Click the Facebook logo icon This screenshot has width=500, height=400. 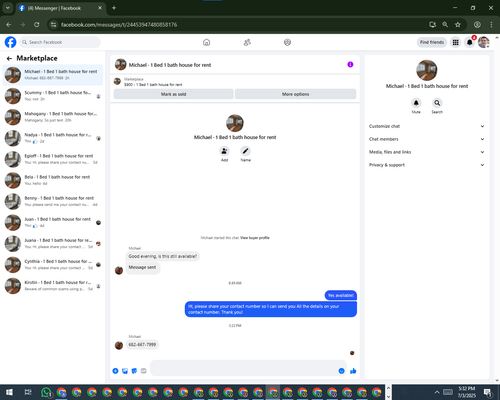(x=10, y=42)
